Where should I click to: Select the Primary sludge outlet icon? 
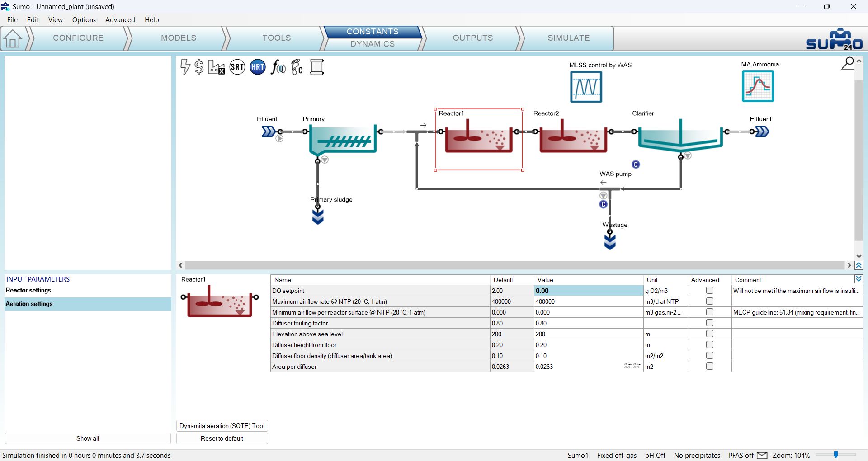(x=318, y=216)
